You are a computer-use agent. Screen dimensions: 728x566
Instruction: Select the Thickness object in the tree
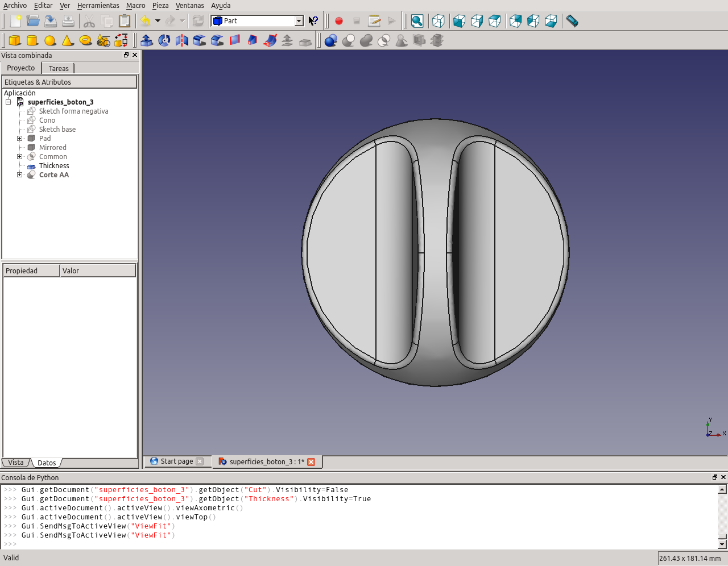click(54, 166)
